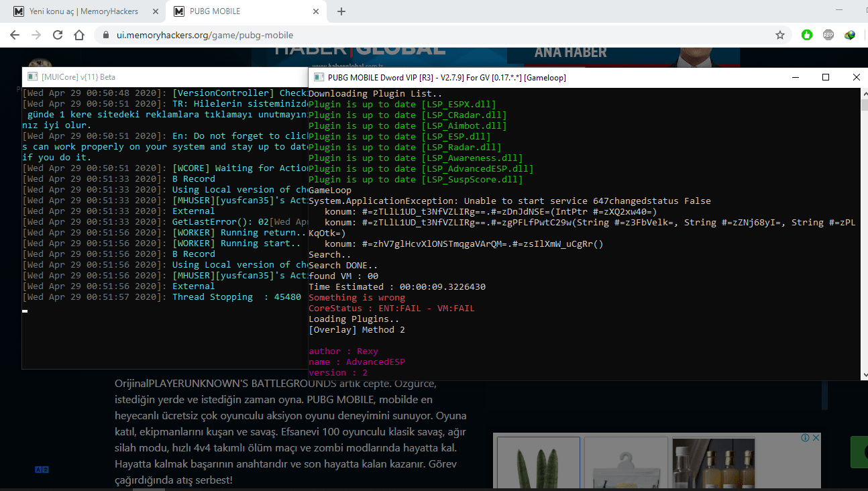Image resolution: width=868 pixels, height=491 pixels.
Task: Switch to the 'Yeni konu aç | MemoryHackers' tab
Action: pyautogui.click(x=85, y=11)
